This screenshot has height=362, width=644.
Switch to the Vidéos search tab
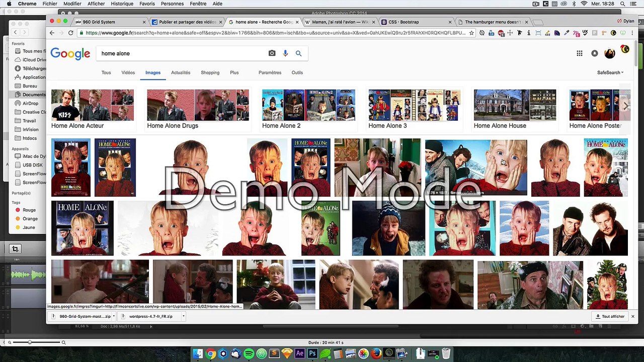point(128,72)
